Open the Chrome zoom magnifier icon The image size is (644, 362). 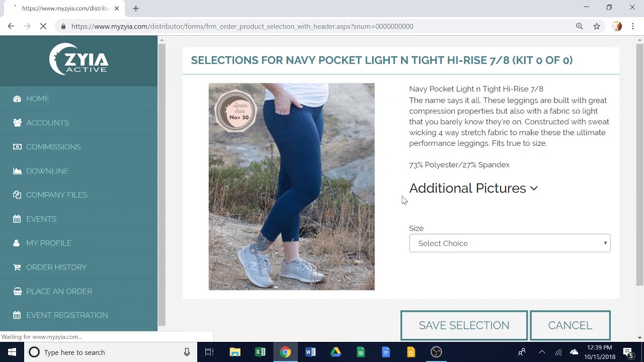(x=580, y=26)
